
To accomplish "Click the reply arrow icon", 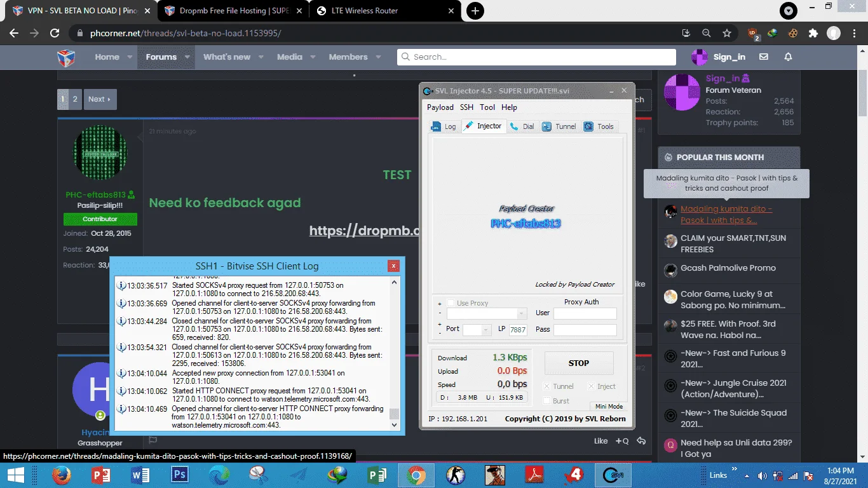I will [x=641, y=441].
